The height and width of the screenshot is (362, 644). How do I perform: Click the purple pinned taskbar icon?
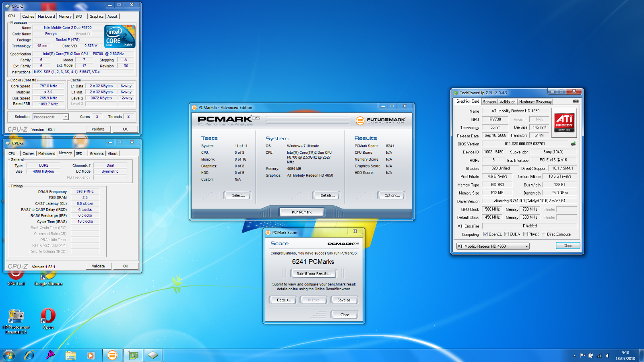(x=50, y=355)
